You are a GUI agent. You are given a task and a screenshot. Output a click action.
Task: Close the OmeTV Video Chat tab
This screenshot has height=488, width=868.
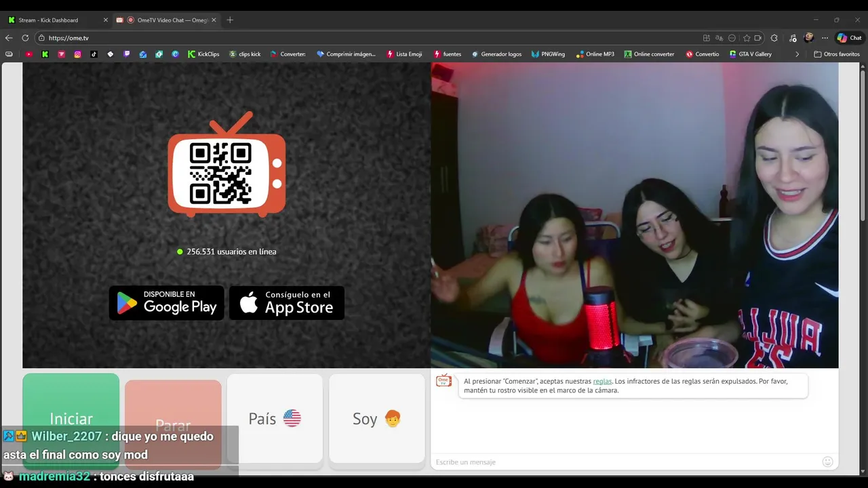point(214,20)
